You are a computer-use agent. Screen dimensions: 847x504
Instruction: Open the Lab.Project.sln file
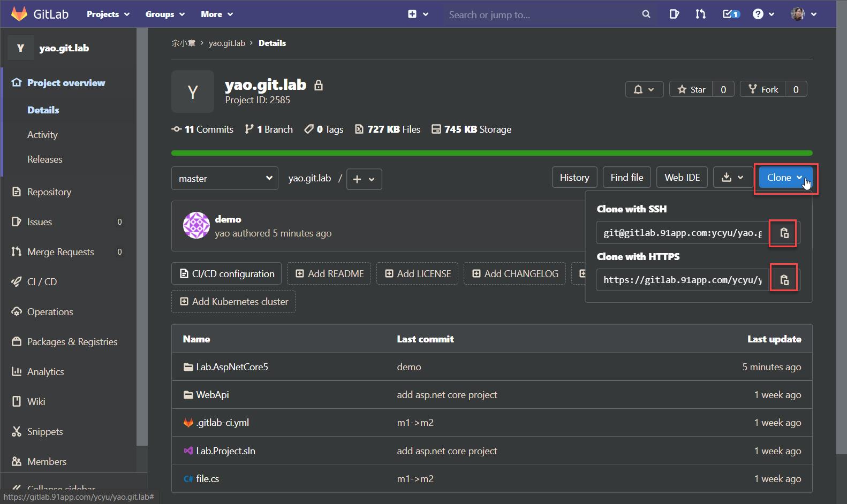pyautogui.click(x=225, y=451)
